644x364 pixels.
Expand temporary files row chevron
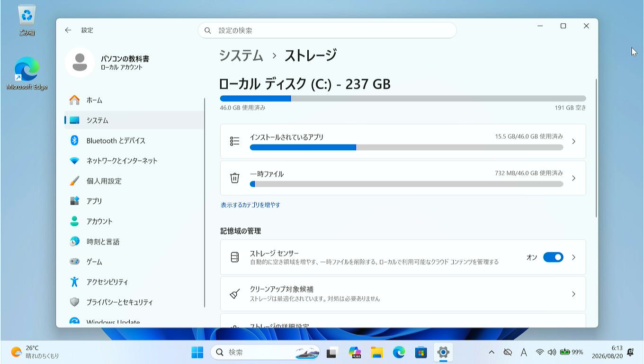(x=573, y=178)
